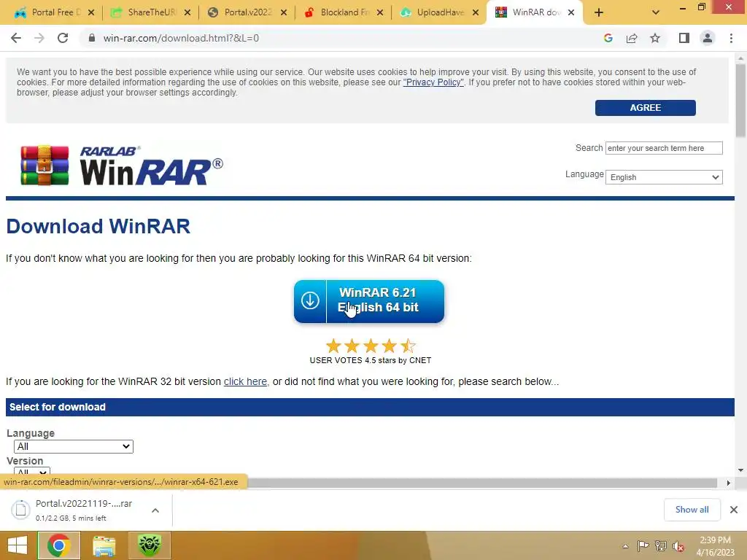Go back to the previous page
The width and height of the screenshot is (747, 560).
[x=16, y=38]
